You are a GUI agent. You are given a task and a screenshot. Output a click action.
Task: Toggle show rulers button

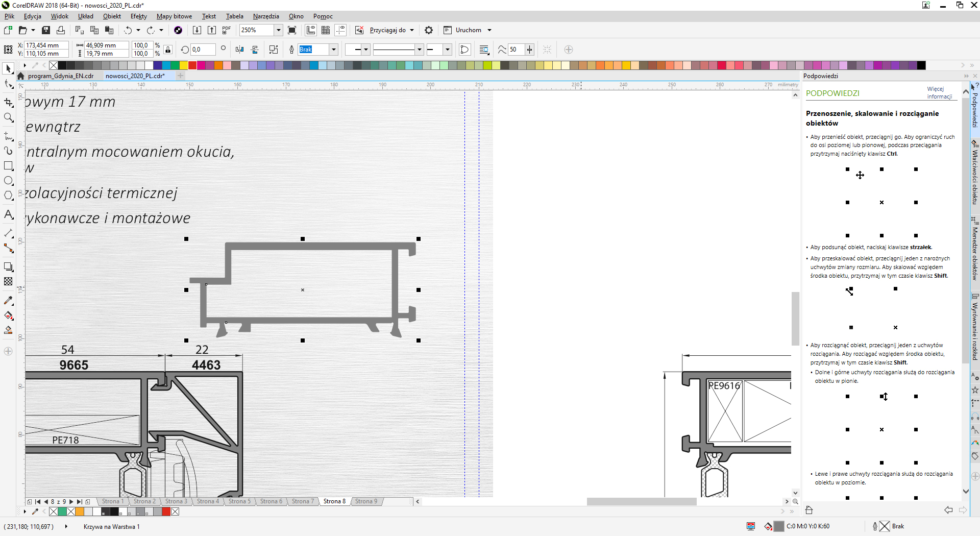(311, 30)
